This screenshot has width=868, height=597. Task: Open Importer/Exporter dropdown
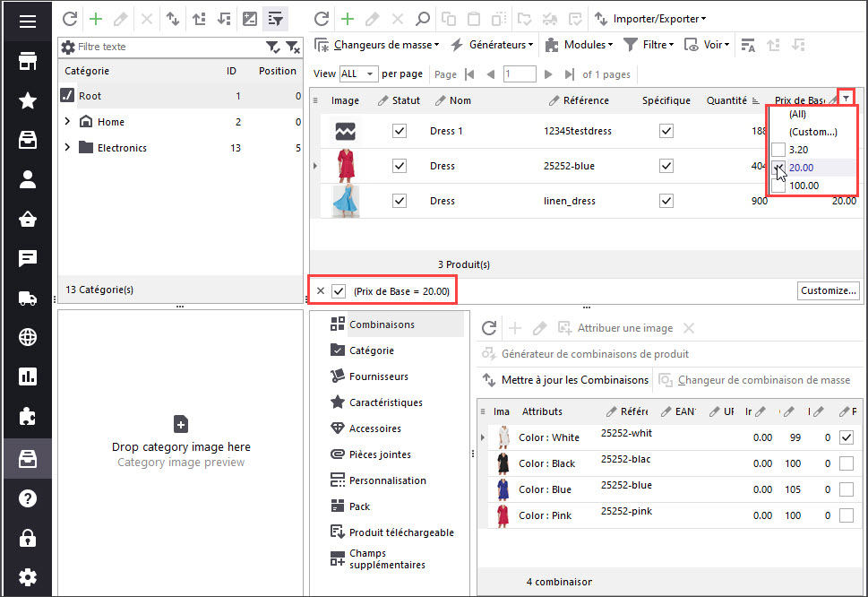coord(650,19)
